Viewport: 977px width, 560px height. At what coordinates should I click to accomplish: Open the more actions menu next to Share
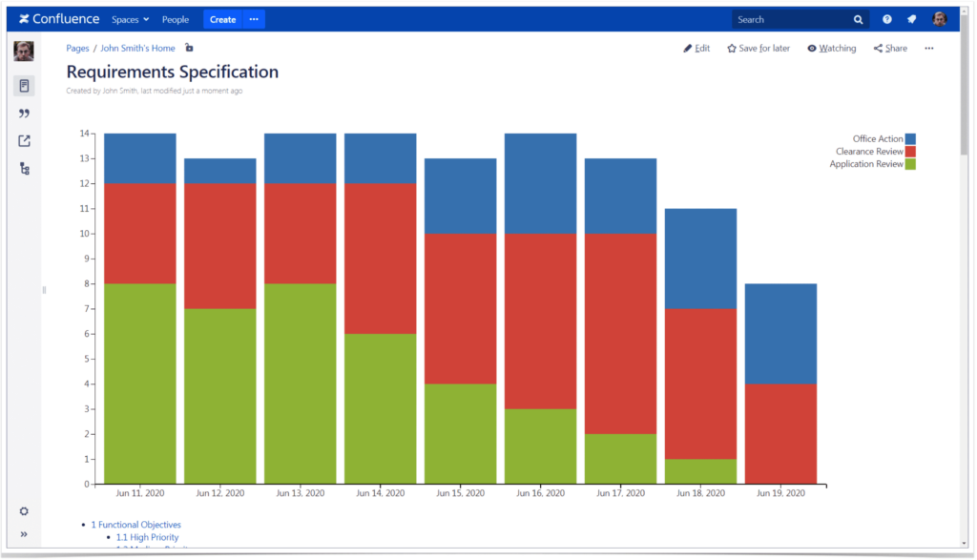[928, 48]
